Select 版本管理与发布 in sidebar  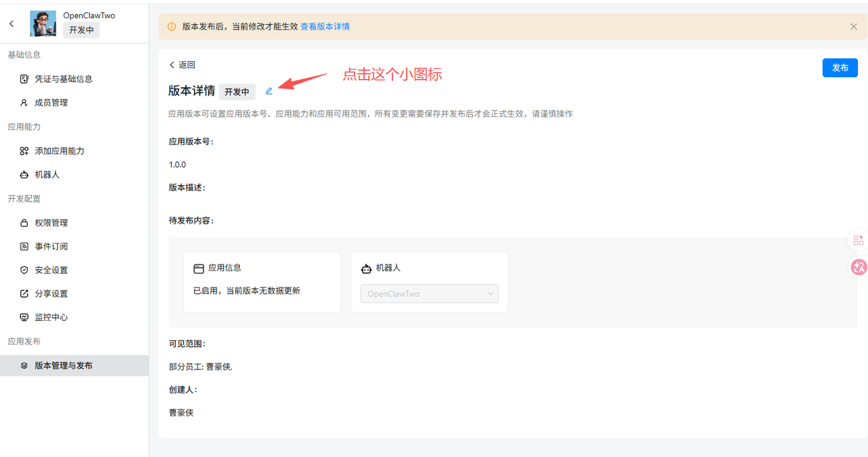[64, 365]
